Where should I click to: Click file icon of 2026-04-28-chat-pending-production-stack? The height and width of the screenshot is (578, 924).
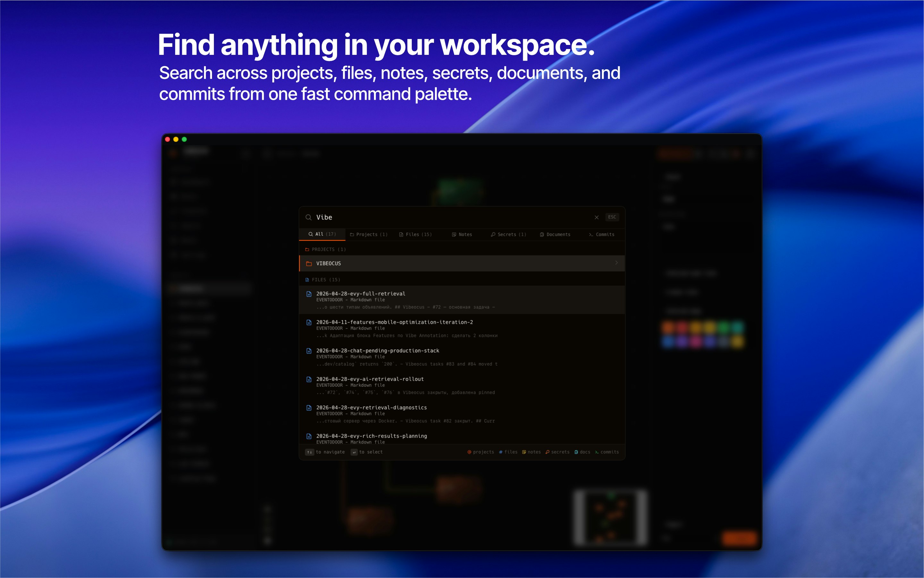click(309, 351)
